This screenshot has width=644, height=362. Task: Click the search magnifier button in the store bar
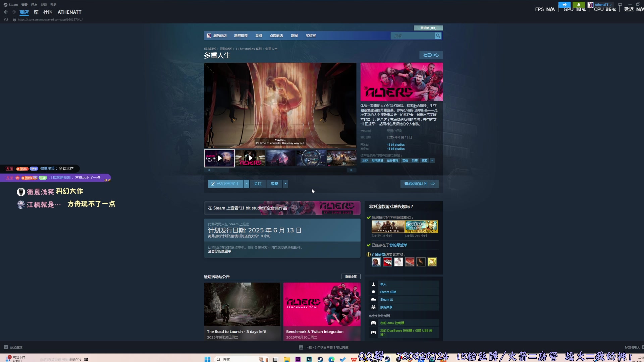click(x=438, y=36)
